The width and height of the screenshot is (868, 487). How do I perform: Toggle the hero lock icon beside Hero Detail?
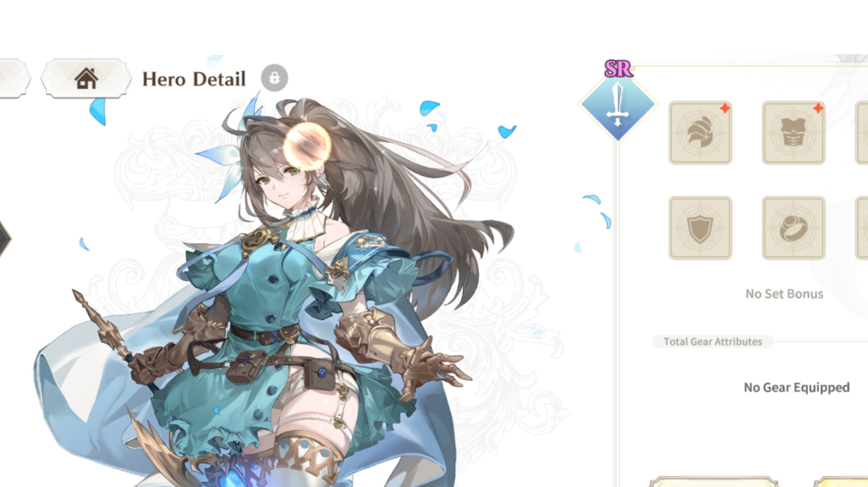tap(275, 78)
